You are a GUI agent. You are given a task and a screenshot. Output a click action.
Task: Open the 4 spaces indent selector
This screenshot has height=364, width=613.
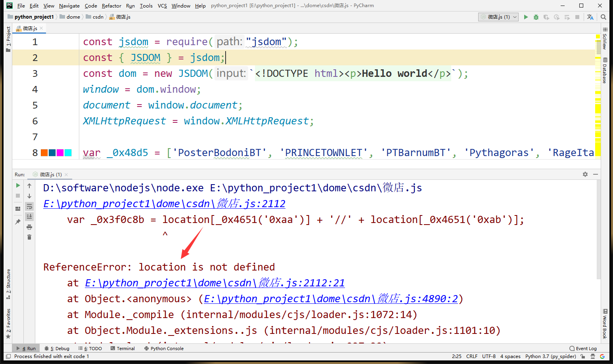(x=510, y=356)
